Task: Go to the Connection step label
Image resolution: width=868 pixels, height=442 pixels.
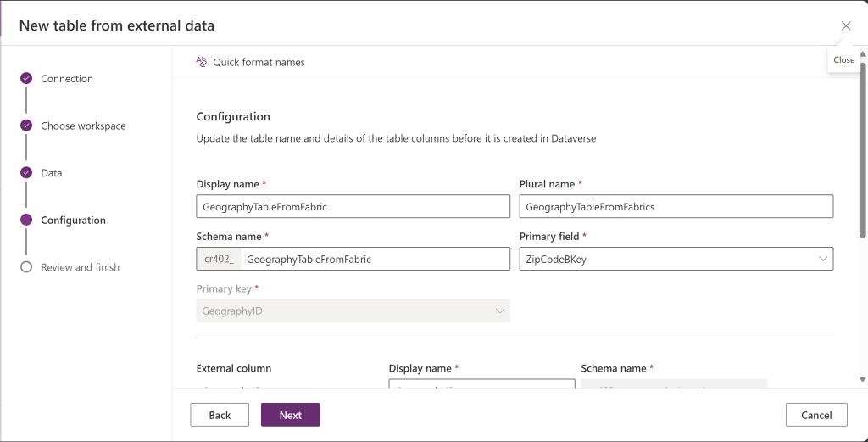Action: (x=67, y=79)
